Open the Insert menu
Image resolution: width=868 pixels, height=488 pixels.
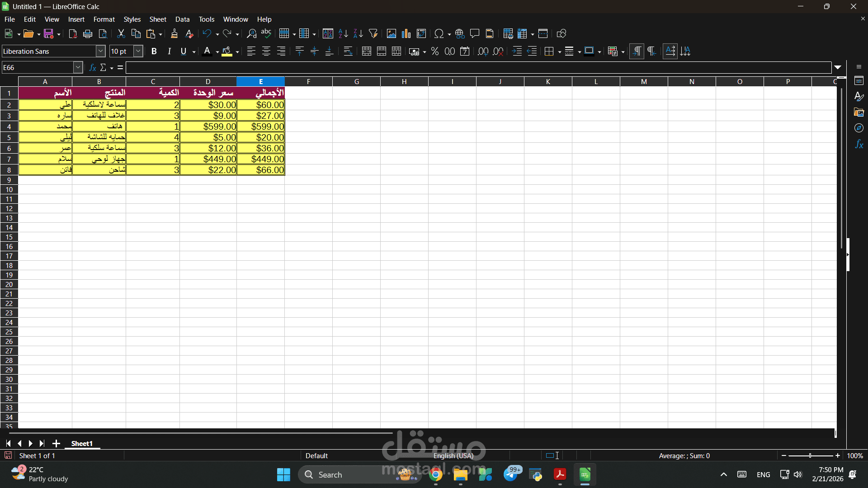(x=76, y=19)
